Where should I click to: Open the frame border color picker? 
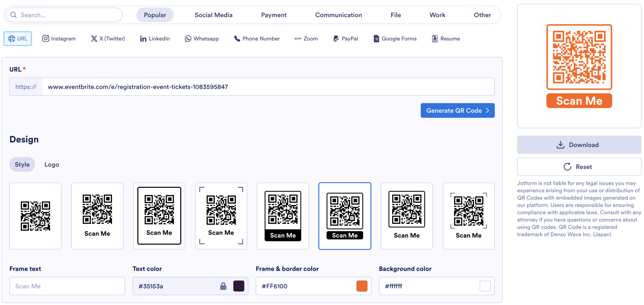tap(362, 286)
